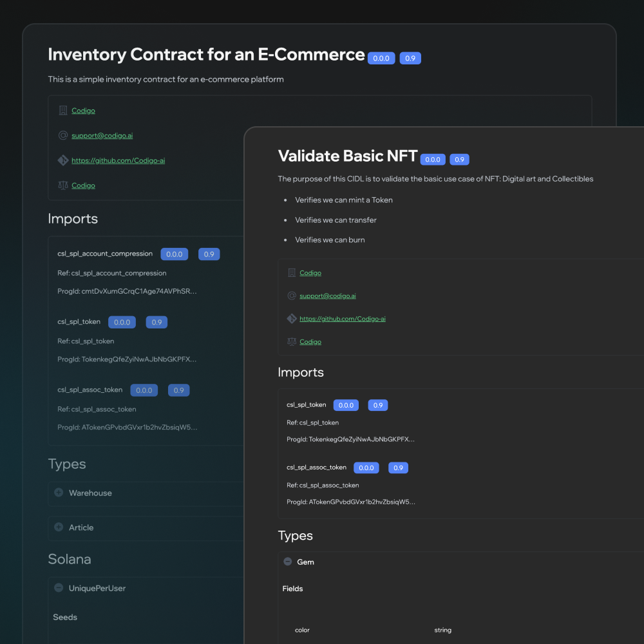Viewport: 644px width, 644px height.
Task: Expand the Warehouse type
Action: click(x=59, y=493)
